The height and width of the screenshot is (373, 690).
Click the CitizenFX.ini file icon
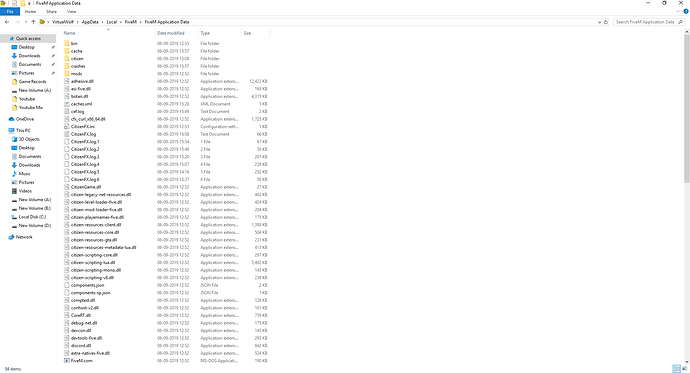tap(67, 127)
